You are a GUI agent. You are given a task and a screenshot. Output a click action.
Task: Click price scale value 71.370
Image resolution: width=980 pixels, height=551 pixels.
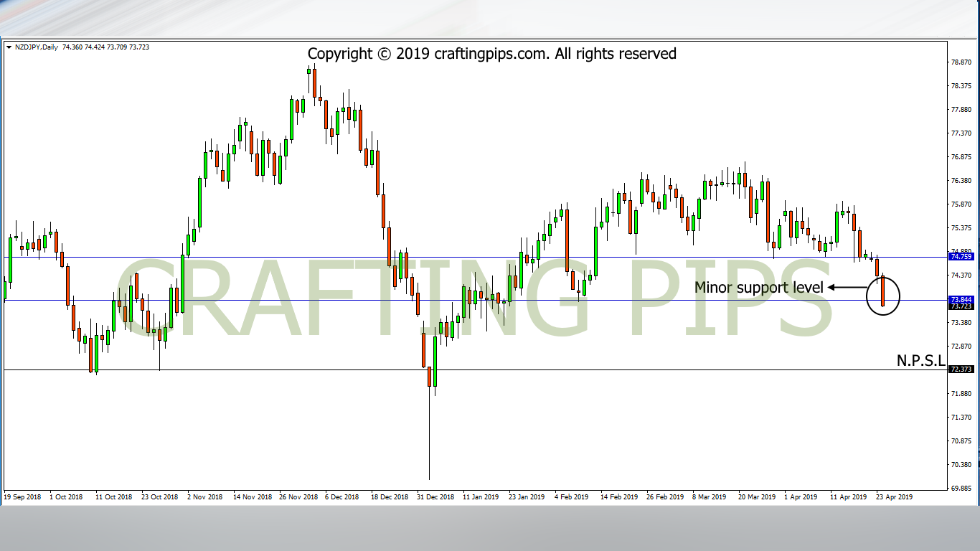pos(961,418)
